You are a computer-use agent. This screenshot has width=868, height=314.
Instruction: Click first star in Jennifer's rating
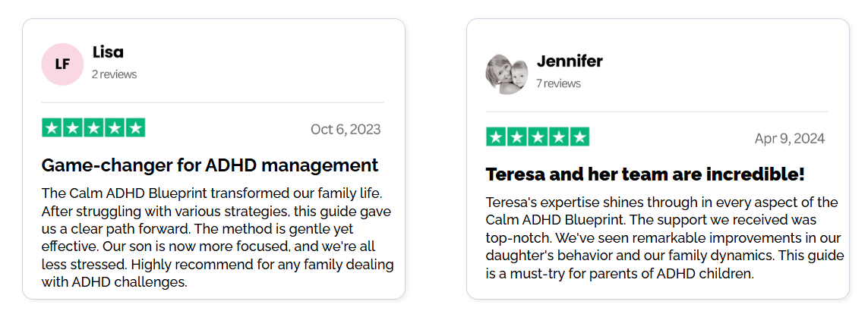click(x=496, y=137)
